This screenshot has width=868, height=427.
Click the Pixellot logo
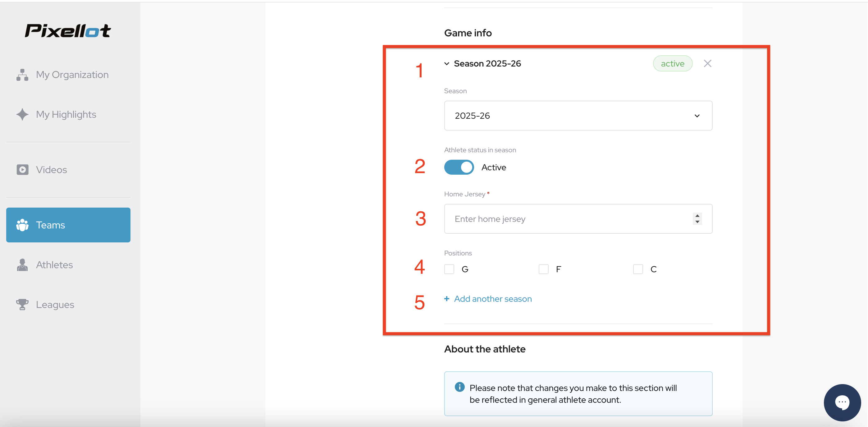tap(68, 31)
